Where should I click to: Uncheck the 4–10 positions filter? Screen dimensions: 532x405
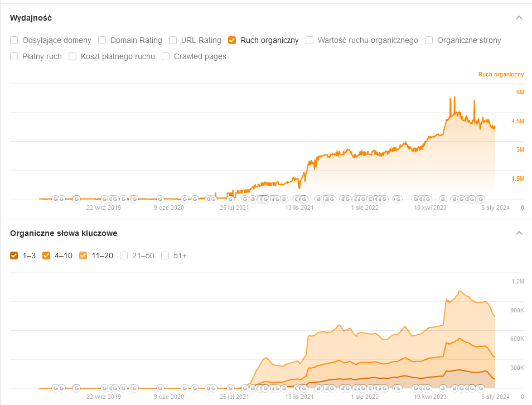tap(46, 255)
